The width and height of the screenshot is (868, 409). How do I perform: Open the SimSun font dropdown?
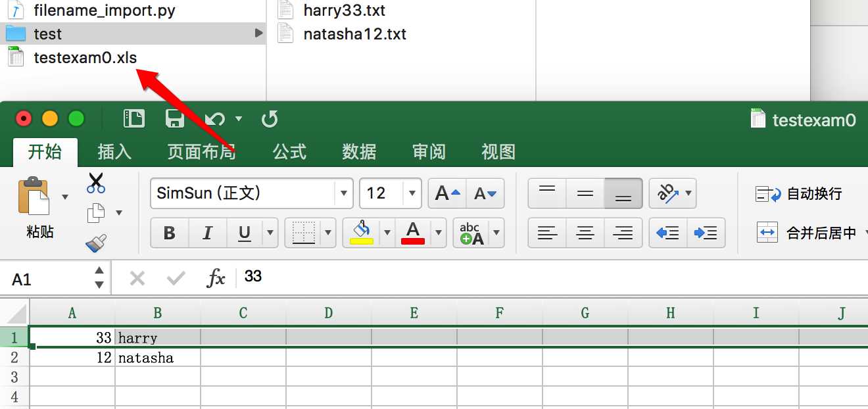(x=344, y=193)
